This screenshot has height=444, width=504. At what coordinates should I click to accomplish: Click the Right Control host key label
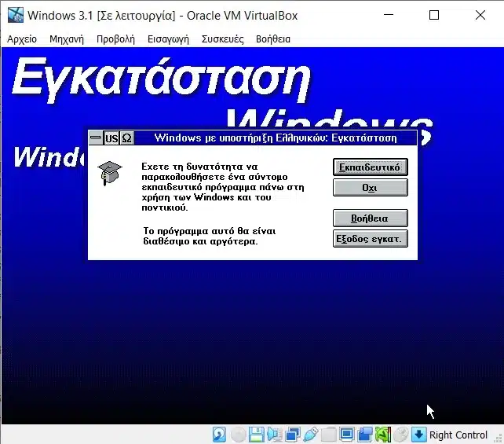[458, 435]
